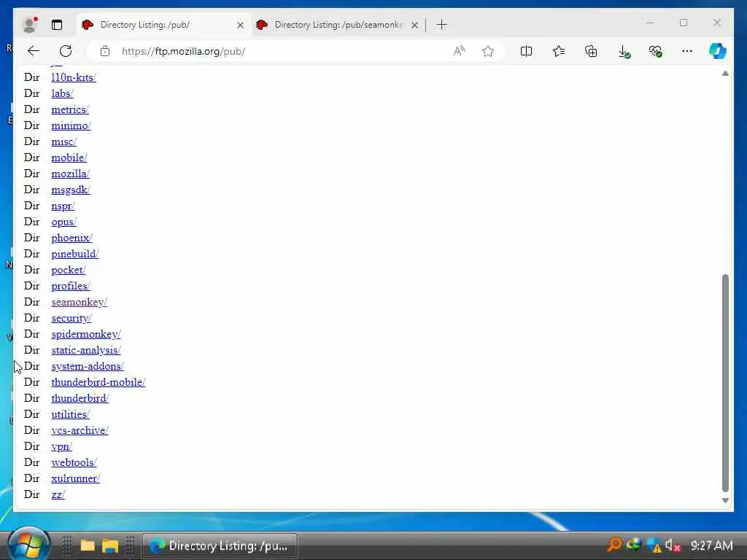Switch to Directory Listing: /pub/seamonkey tab
Viewport: 747px width, 560px height.
338,25
